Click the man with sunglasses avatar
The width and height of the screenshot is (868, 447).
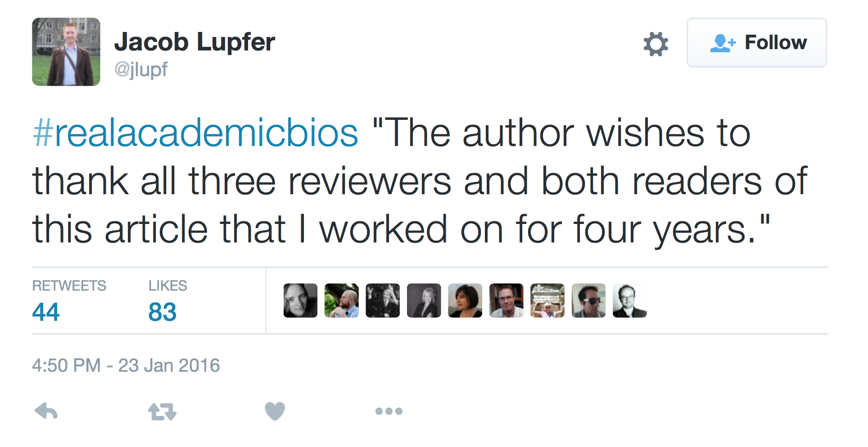click(x=588, y=301)
